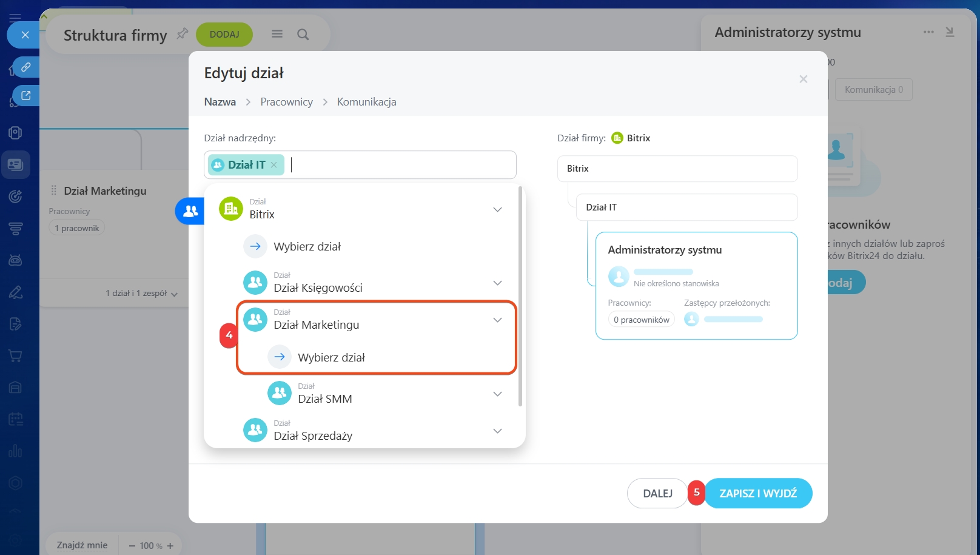Click the department list scrollbar
Image resolution: width=980 pixels, height=555 pixels.
(x=520, y=297)
